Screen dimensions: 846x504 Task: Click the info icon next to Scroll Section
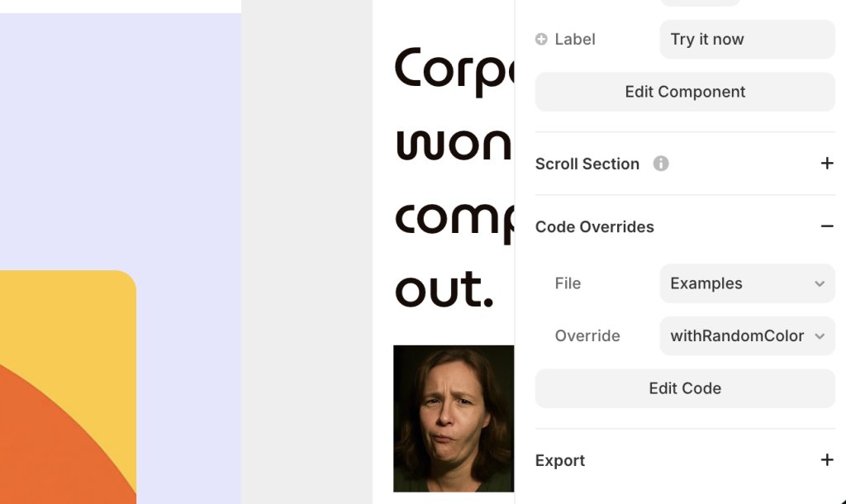tap(661, 164)
